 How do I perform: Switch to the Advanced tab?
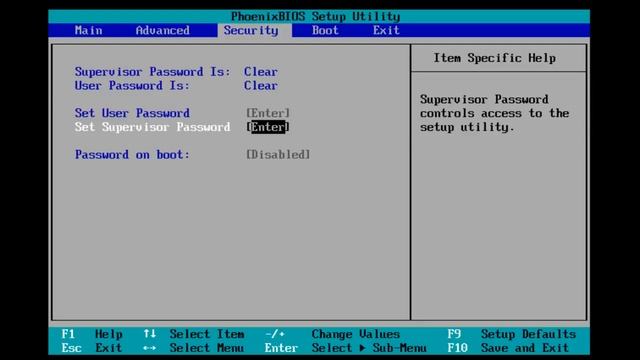[x=162, y=31]
